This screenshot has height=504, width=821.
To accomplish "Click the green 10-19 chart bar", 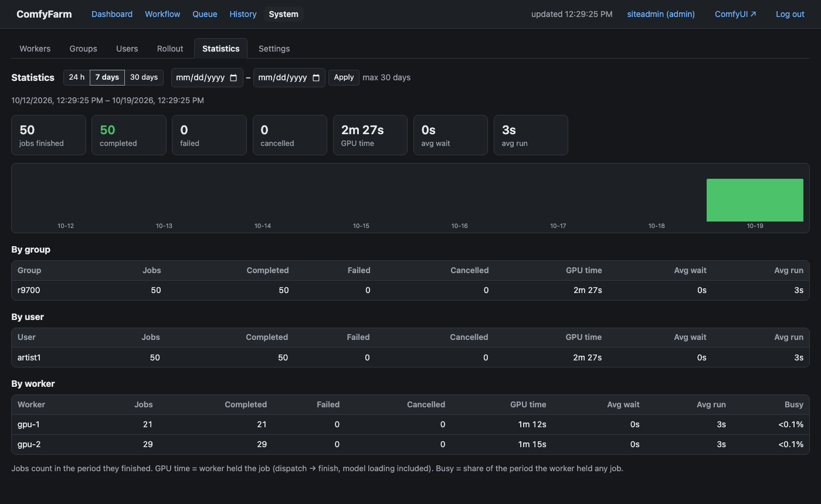I will [755, 200].
